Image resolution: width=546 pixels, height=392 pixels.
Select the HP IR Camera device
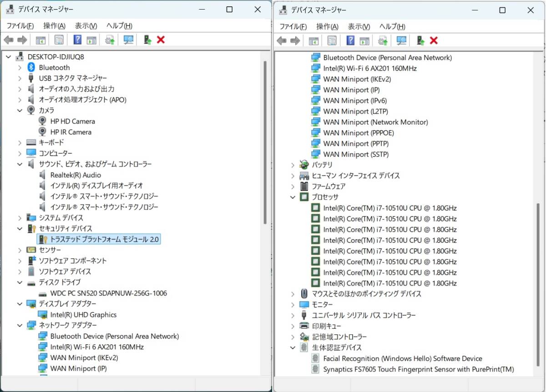71,132
